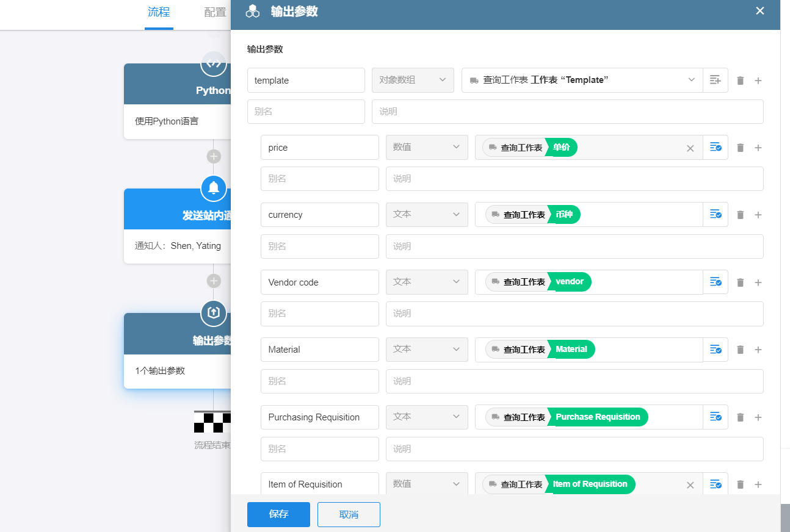Delete the Vendor code parameter row
Viewport: 790px width, 532px height.
[741, 282]
